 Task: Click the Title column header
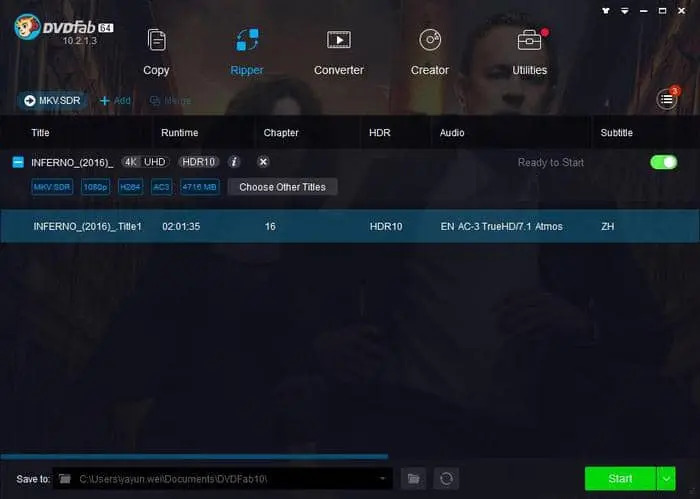[x=40, y=133]
